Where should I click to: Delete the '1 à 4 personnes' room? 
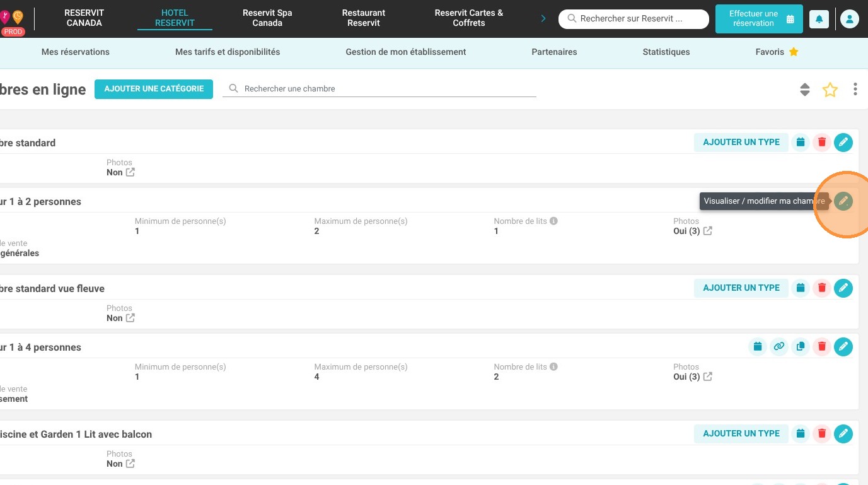coord(822,346)
